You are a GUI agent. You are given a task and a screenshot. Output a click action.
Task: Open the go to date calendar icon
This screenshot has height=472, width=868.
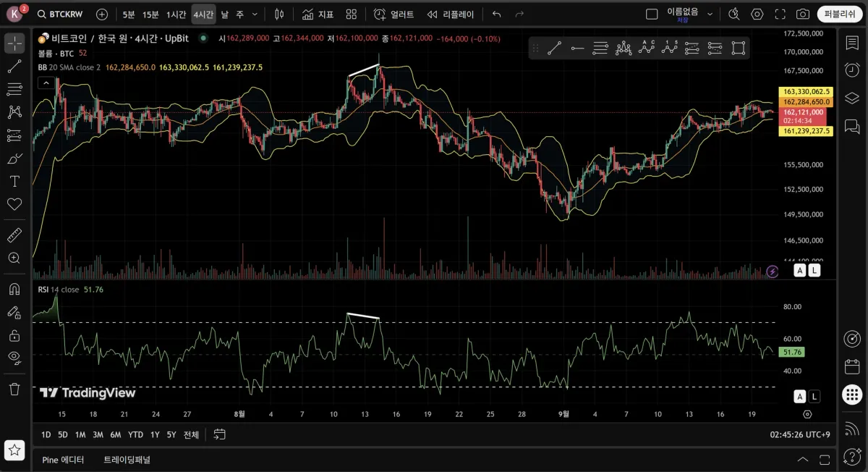coord(220,434)
